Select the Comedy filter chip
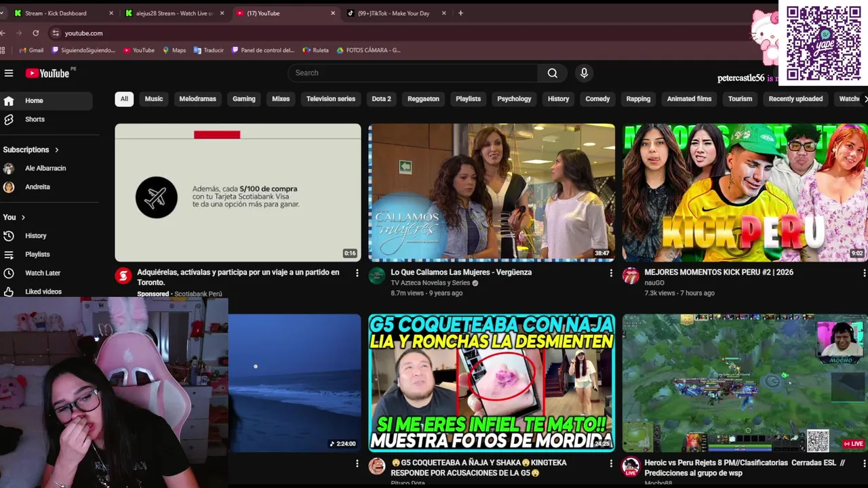The image size is (868, 488). pos(597,99)
